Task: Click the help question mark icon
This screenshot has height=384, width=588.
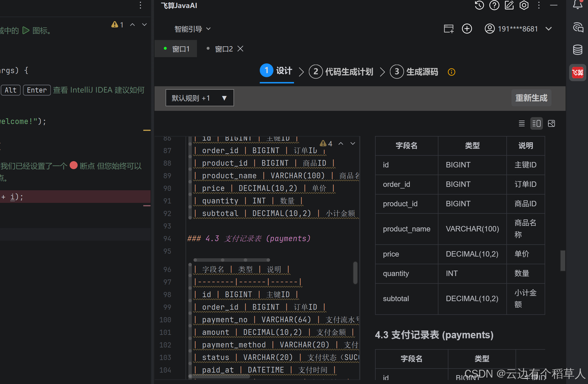Action: (494, 6)
